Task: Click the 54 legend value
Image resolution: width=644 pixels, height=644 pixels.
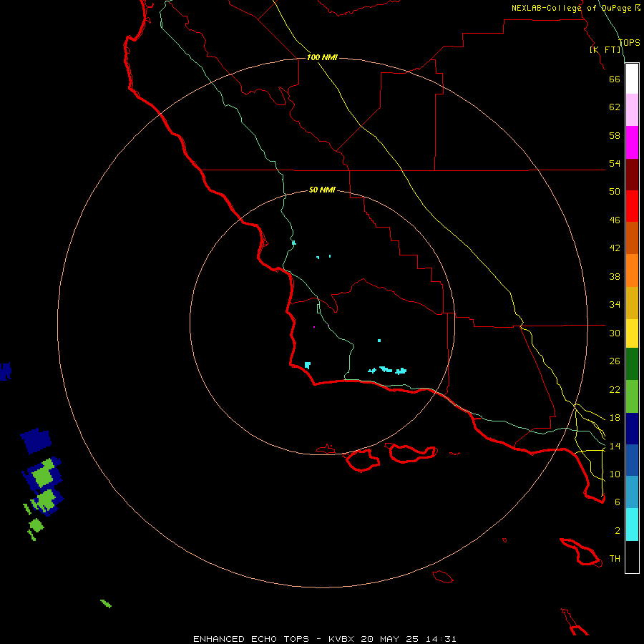Action: tap(615, 163)
